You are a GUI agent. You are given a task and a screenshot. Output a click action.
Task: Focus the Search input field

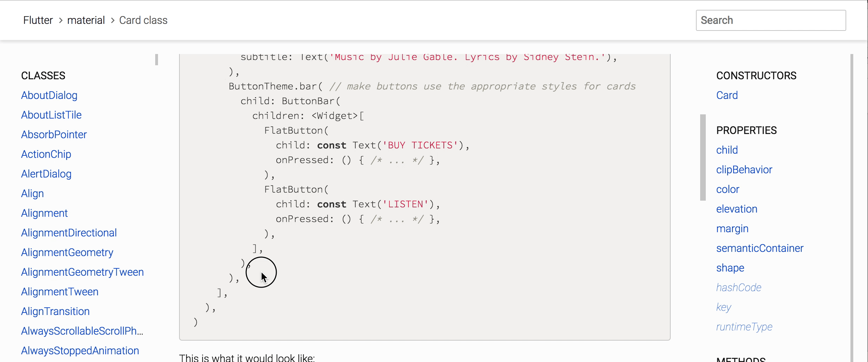coord(771,20)
